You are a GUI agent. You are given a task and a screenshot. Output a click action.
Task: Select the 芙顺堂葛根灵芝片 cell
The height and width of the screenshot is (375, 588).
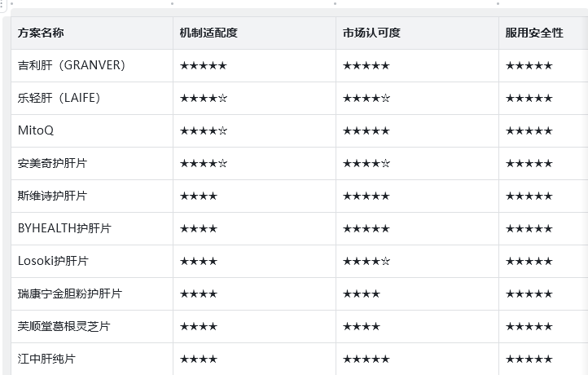pyautogui.click(x=64, y=326)
